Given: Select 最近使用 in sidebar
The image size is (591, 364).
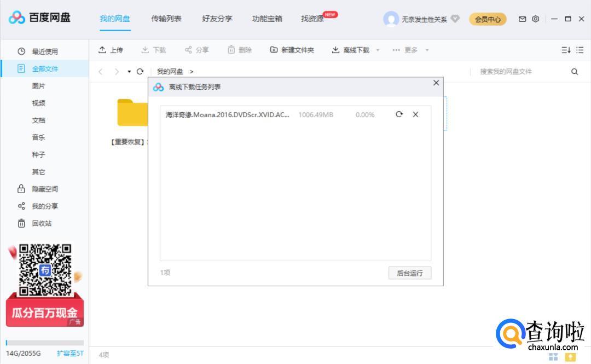Looking at the screenshot, I should tap(44, 51).
